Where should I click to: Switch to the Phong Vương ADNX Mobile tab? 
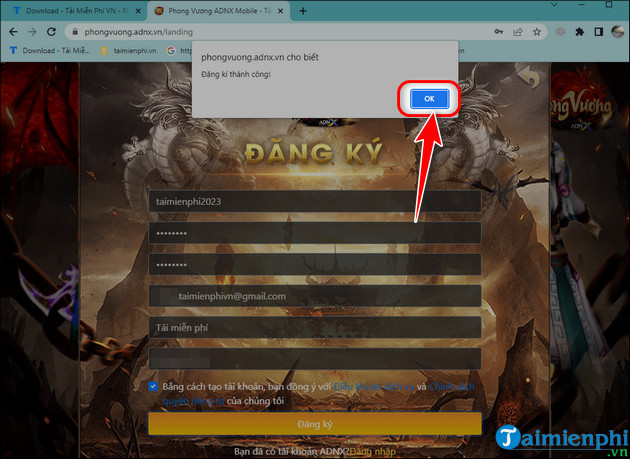(x=219, y=11)
